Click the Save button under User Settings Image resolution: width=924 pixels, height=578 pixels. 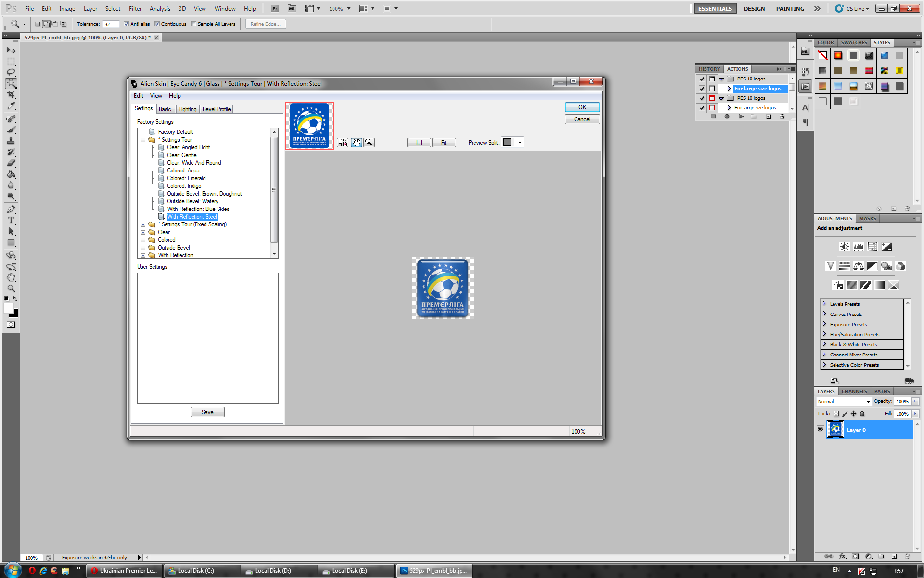(207, 412)
